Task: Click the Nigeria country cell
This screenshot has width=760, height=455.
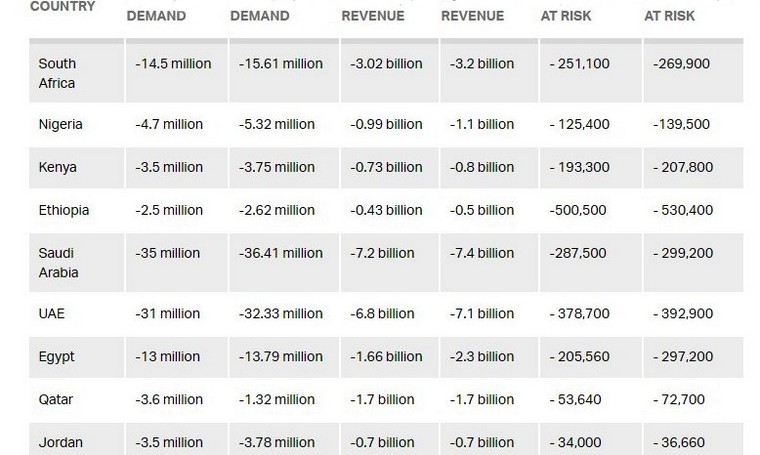Action: point(60,125)
